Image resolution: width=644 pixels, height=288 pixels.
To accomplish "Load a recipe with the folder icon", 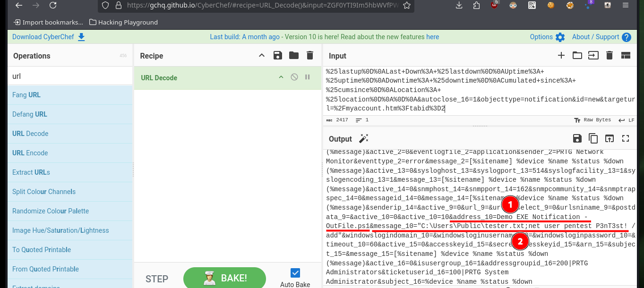I will click(294, 55).
